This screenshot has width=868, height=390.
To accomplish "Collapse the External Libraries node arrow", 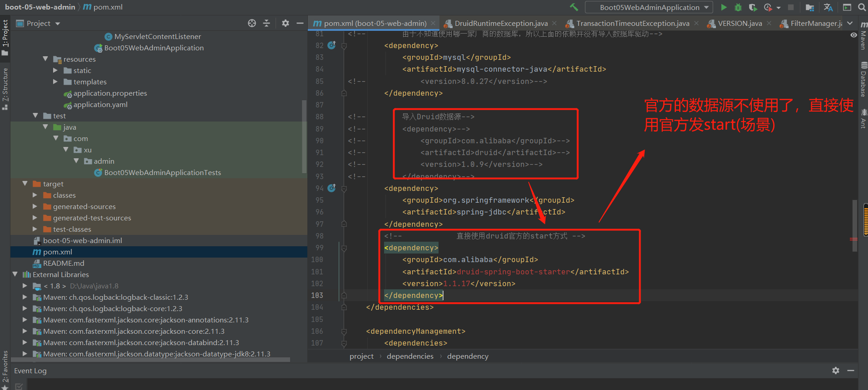I will coord(15,274).
